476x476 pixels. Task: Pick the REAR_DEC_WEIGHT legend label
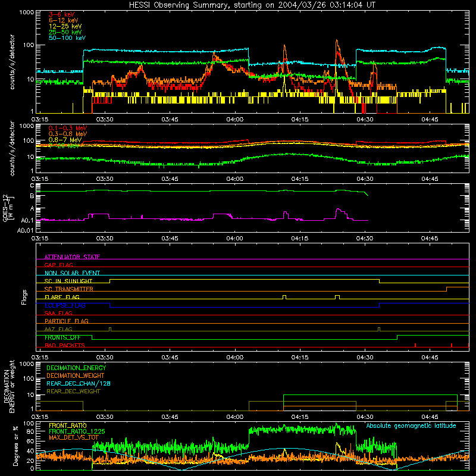coord(73,392)
